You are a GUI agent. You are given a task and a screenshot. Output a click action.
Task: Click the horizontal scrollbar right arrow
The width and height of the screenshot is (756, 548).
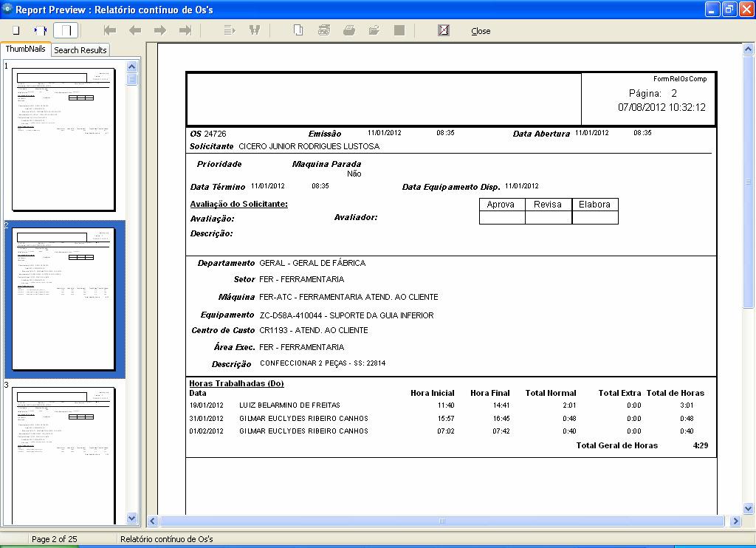tap(736, 521)
